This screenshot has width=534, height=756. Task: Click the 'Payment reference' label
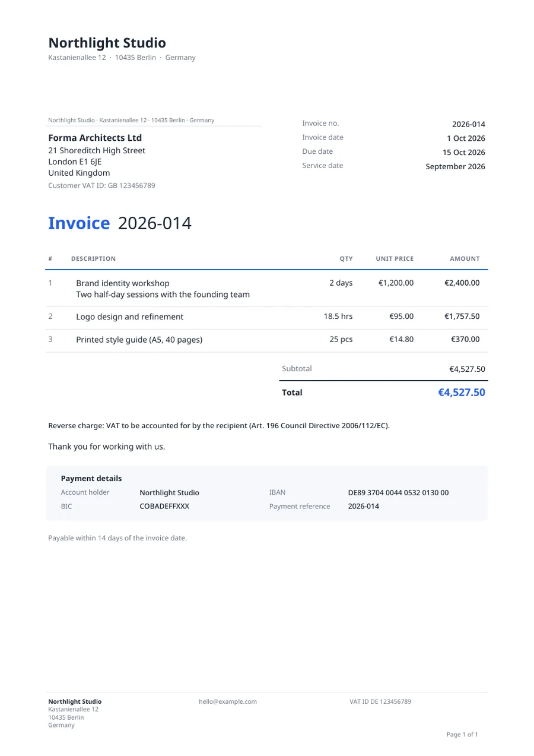[x=300, y=507]
